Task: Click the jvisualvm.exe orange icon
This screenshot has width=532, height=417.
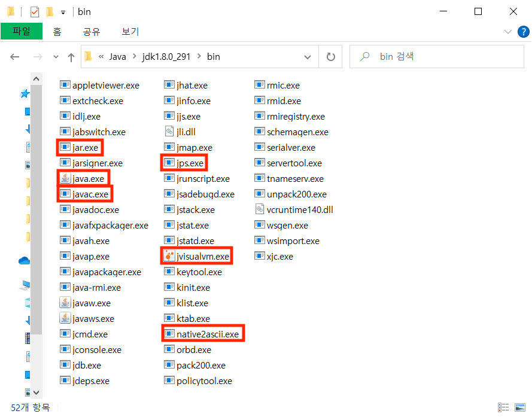Action: point(169,256)
